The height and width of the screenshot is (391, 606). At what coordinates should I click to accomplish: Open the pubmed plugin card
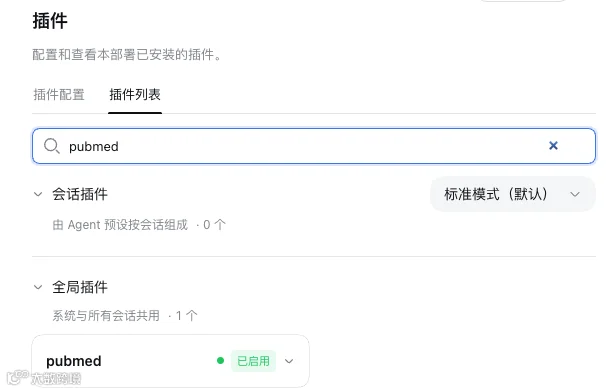(170, 361)
